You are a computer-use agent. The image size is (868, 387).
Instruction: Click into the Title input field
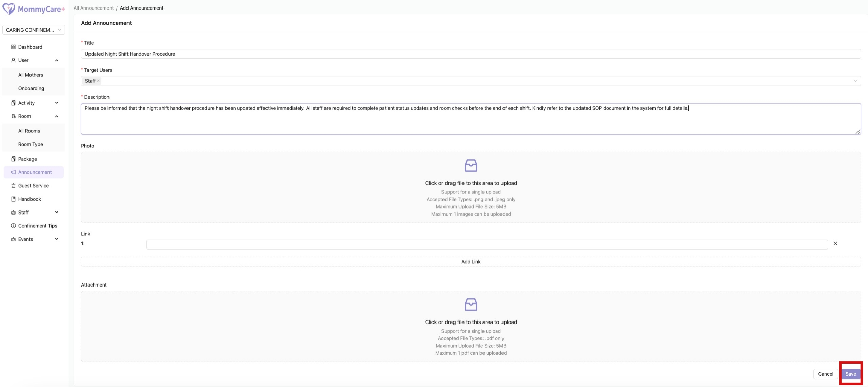pyautogui.click(x=471, y=54)
